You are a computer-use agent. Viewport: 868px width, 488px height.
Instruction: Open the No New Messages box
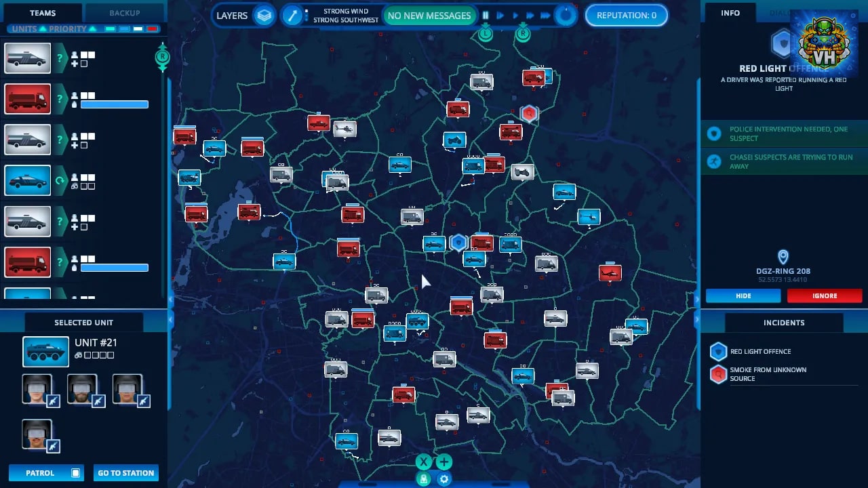[429, 16]
